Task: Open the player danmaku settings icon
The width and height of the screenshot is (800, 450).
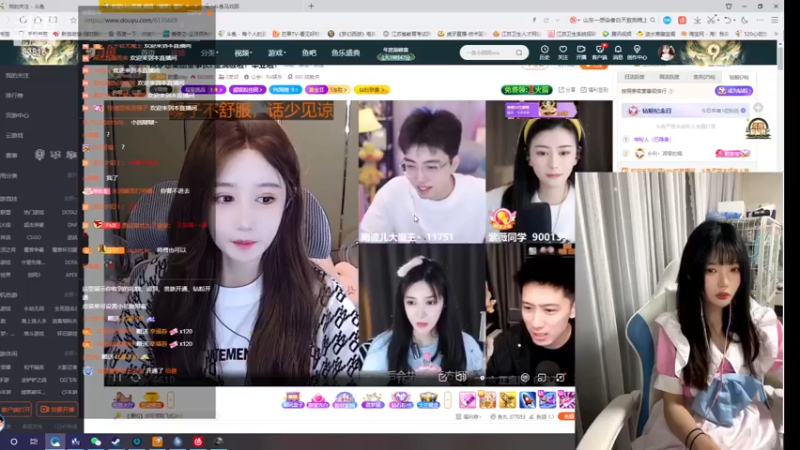Action: click(x=525, y=378)
